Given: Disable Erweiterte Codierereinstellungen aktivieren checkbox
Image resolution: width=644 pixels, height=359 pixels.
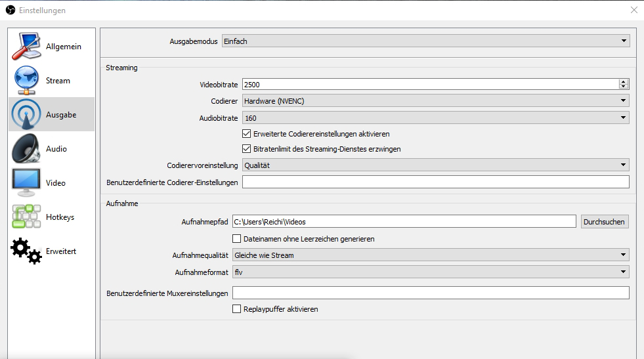Looking at the screenshot, I should click(x=247, y=133).
